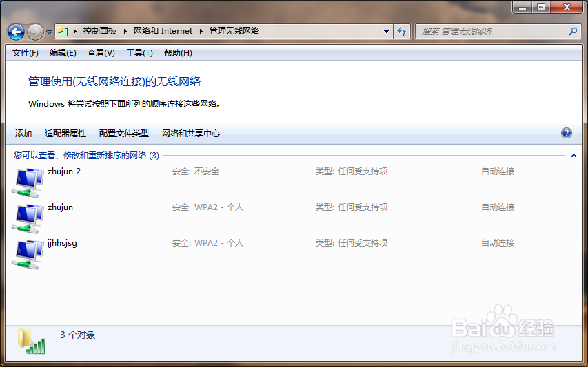Click 管理无线网络 breadcrumb segment
588x367 pixels.
pyautogui.click(x=234, y=31)
